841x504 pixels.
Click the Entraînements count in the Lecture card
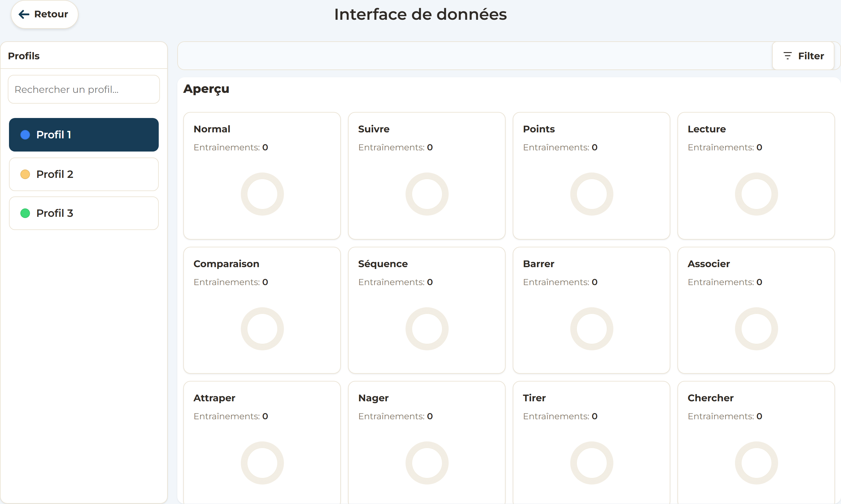click(x=725, y=147)
